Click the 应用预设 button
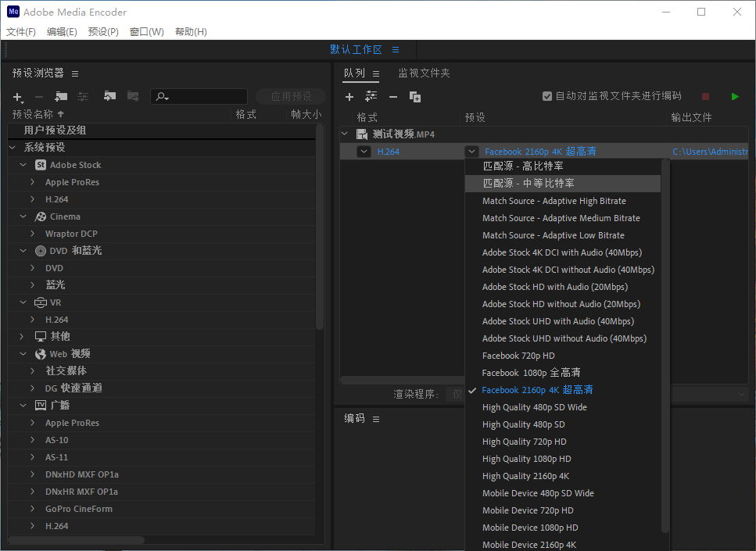756x551 pixels. (291, 96)
